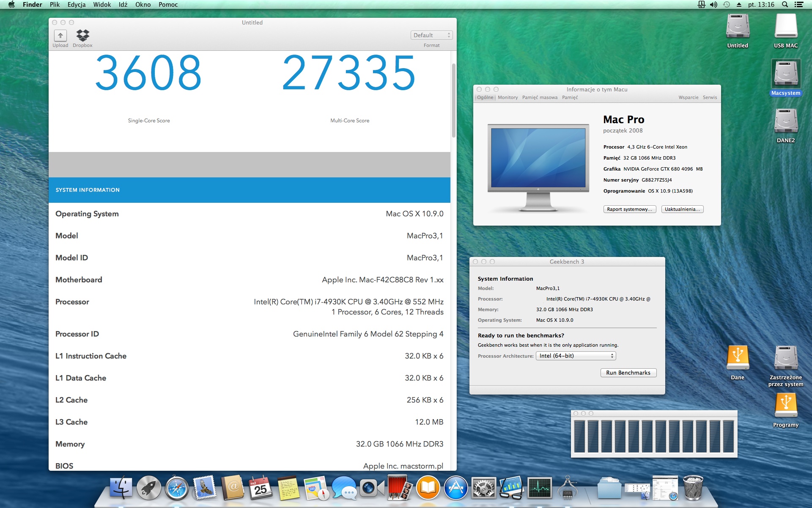Open the Serwis tab
The width and height of the screenshot is (812, 508).
pyautogui.click(x=710, y=97)
